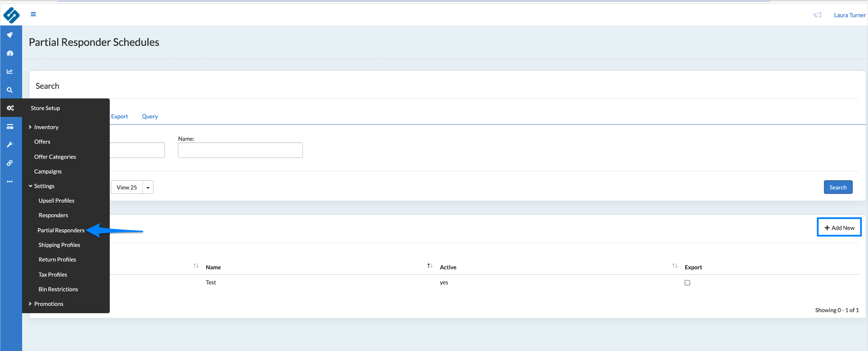Switch to the Query tab
This screenshot has width=868, height=351.
150,117
